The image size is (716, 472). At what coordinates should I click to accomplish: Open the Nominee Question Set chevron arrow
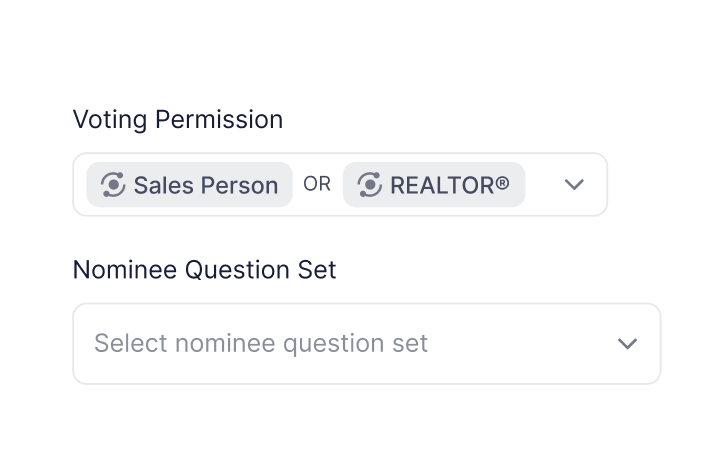(627, 344)
